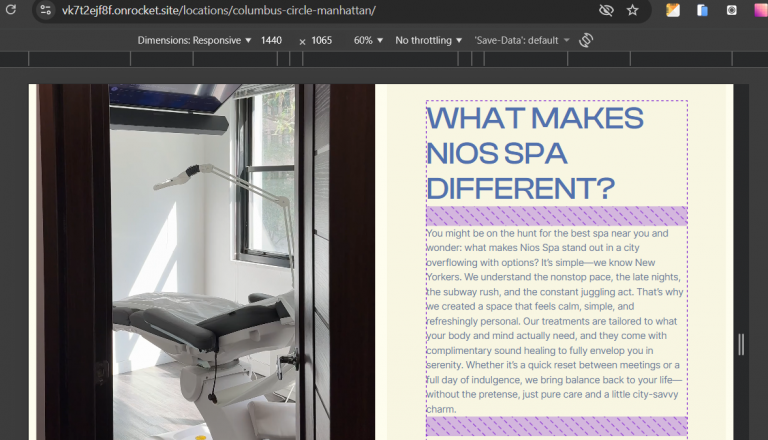This screenshot has width=768, height=440.
Task: Click the responsive breakpoint ruler bar
Action: click(384, 59)
